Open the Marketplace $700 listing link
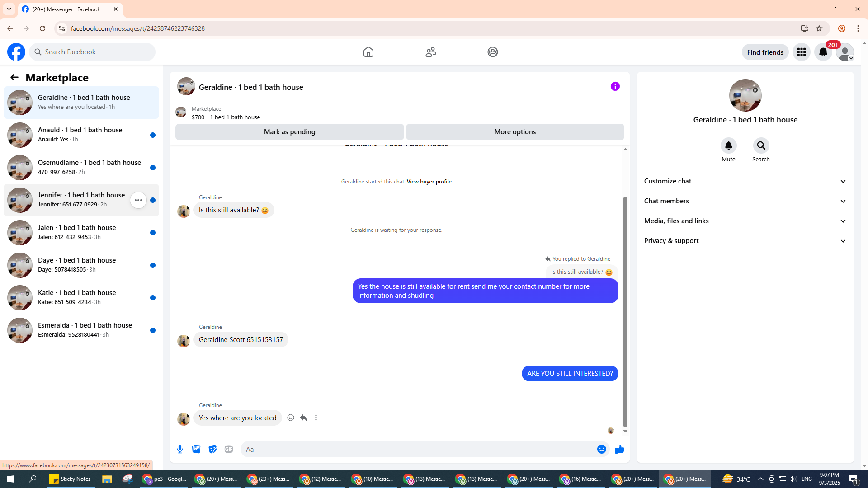 [226, 113]
